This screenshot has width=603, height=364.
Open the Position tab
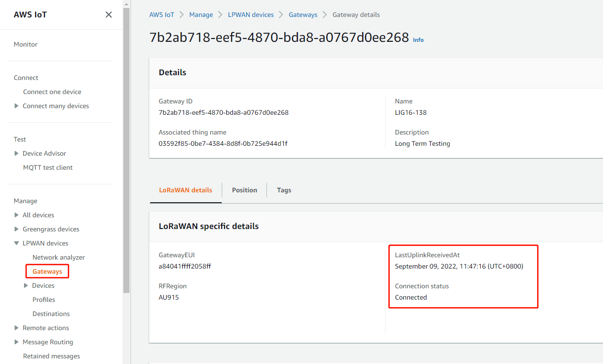[244, 190]
